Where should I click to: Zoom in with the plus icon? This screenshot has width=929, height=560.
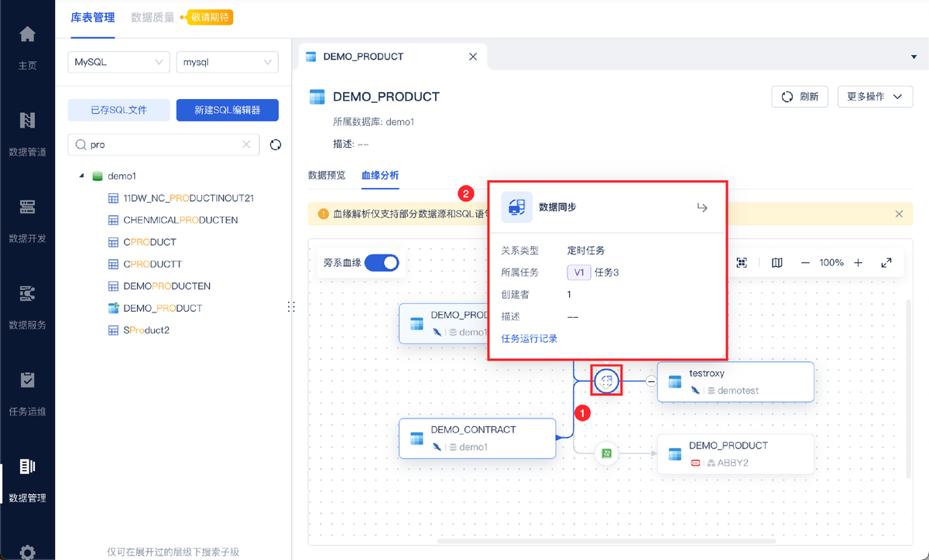click(858, 263)
